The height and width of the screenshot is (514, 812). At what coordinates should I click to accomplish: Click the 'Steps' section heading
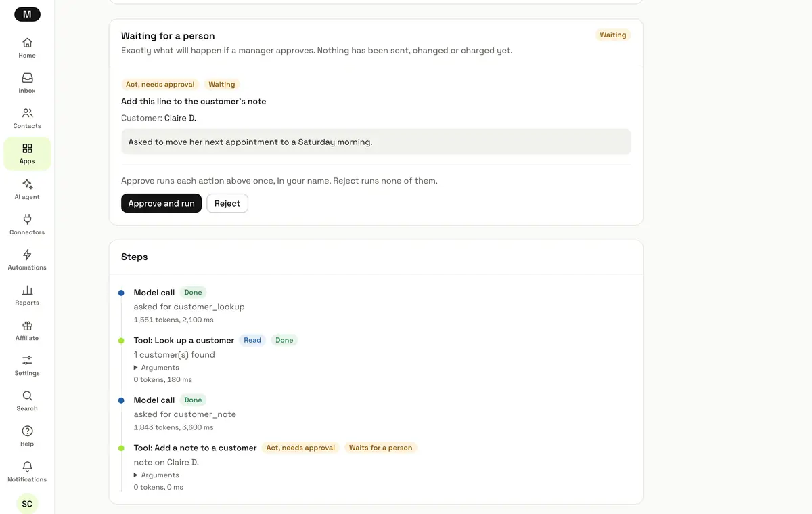tap(135, 257)
